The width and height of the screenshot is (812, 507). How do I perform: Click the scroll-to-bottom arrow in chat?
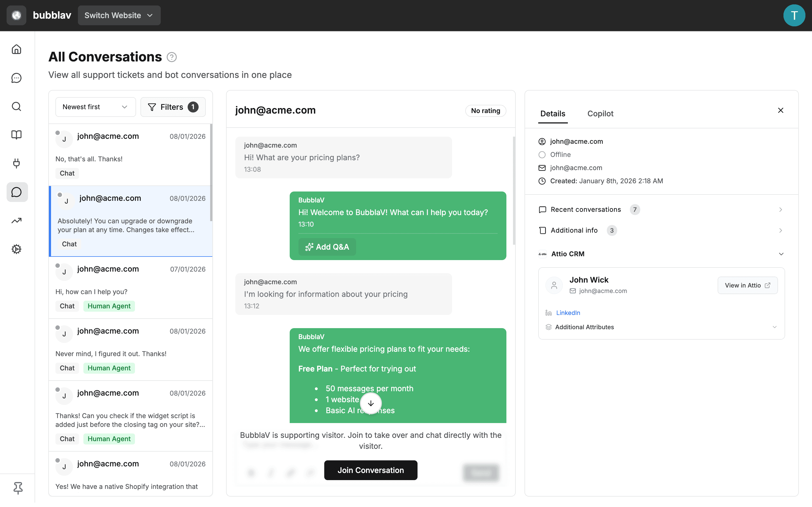pyautogui.click(x=370, y=403)
